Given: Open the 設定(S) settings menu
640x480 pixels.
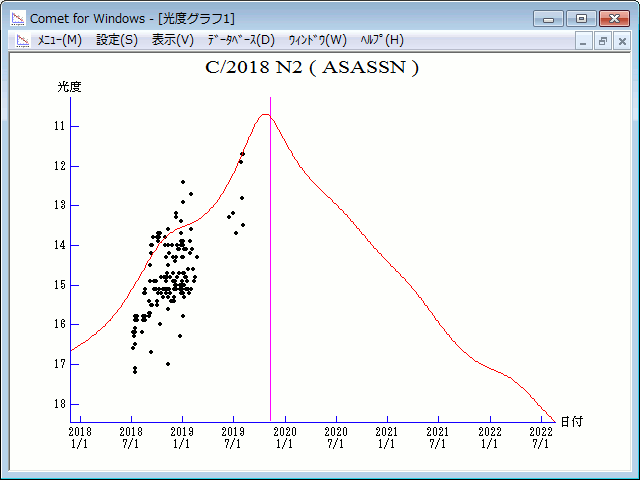Looking at the screenshot, I should click(x=117, y=40).
